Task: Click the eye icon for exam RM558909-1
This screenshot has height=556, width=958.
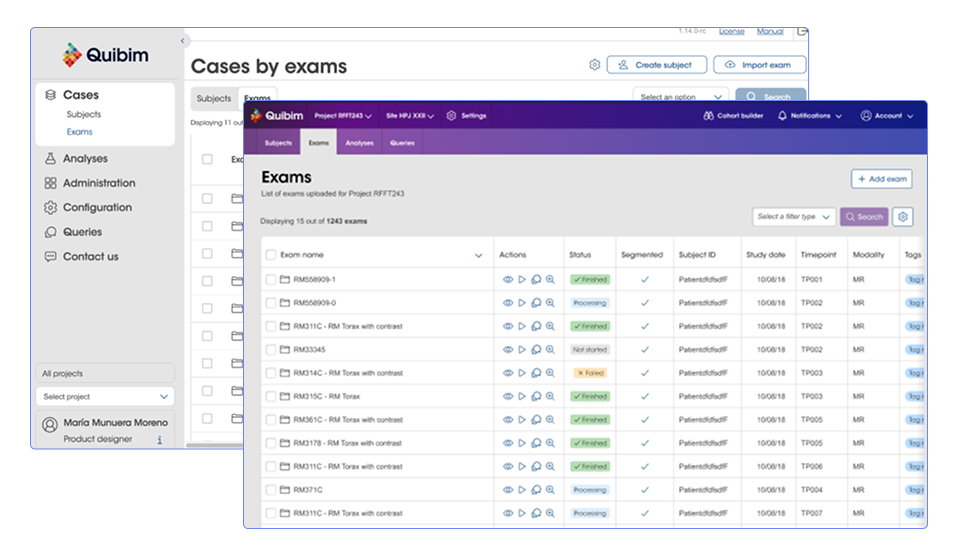Action: pos(507,279)
